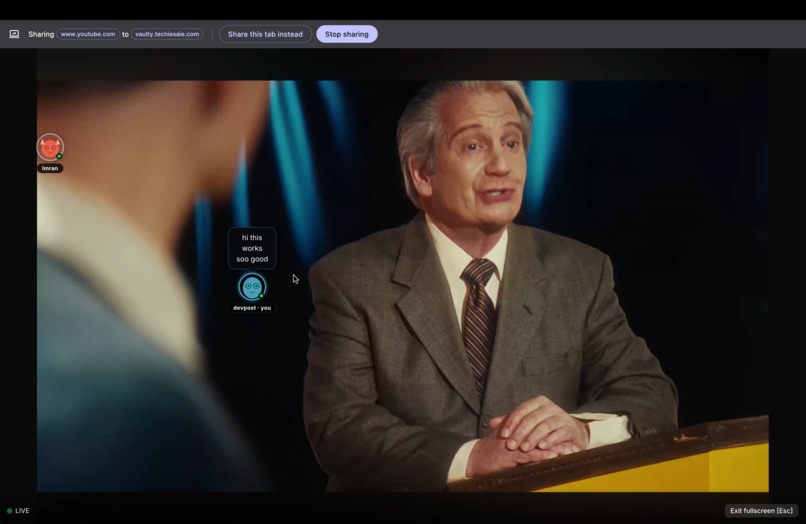
Task: Click the "devpost · you" name label
Action: pos(252,308)
